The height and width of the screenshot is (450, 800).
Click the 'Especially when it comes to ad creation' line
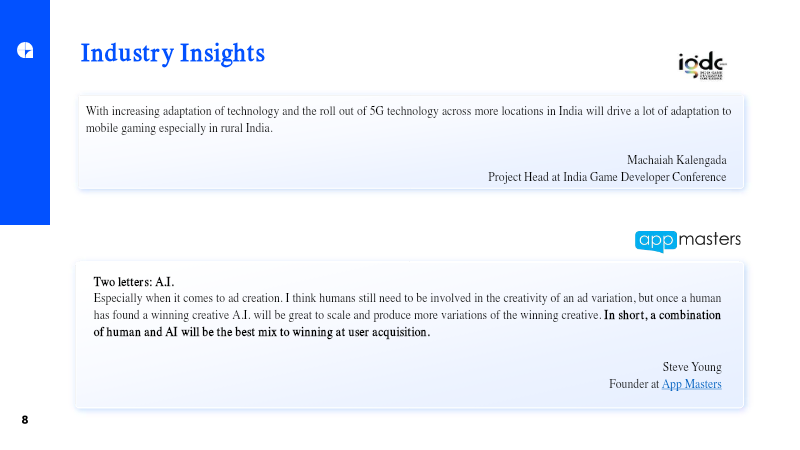(x=407, y=298)
